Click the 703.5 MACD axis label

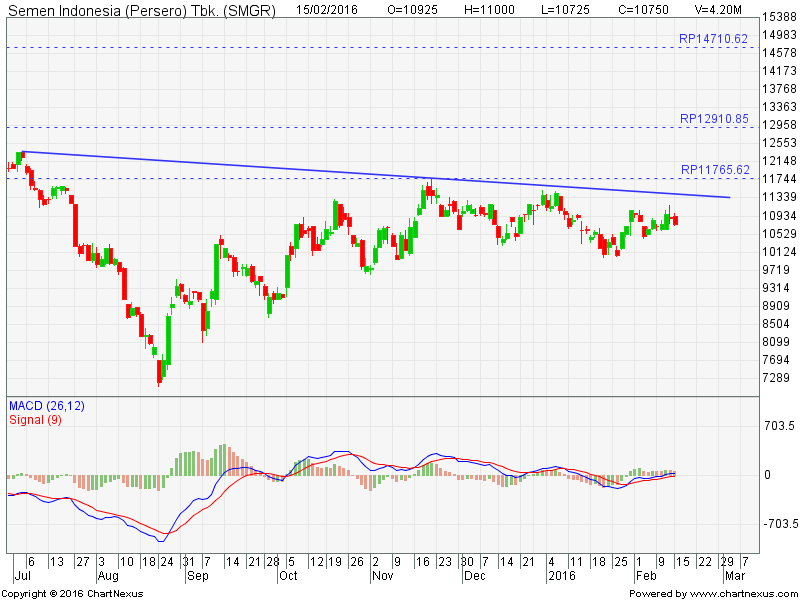(x=778, y=426)
